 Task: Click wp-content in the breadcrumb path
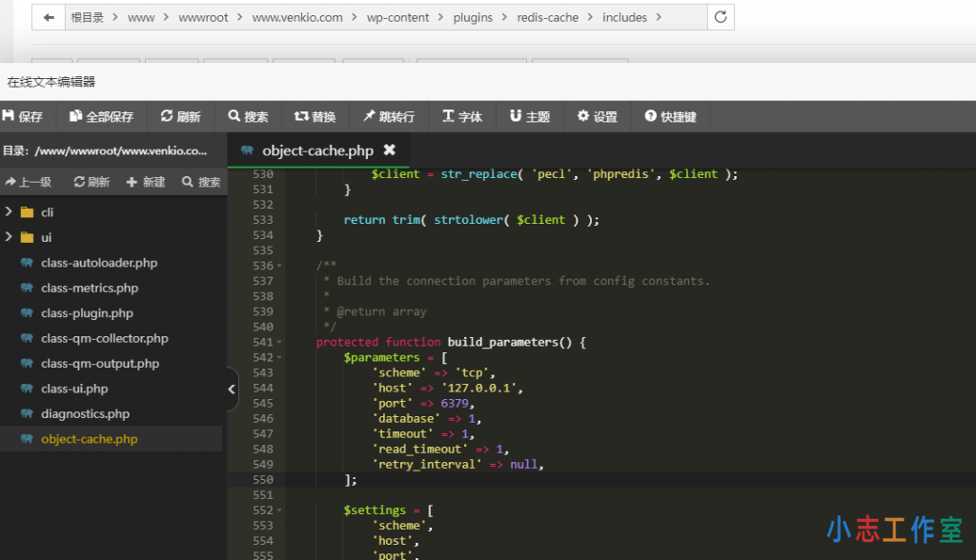pos(398,17)
